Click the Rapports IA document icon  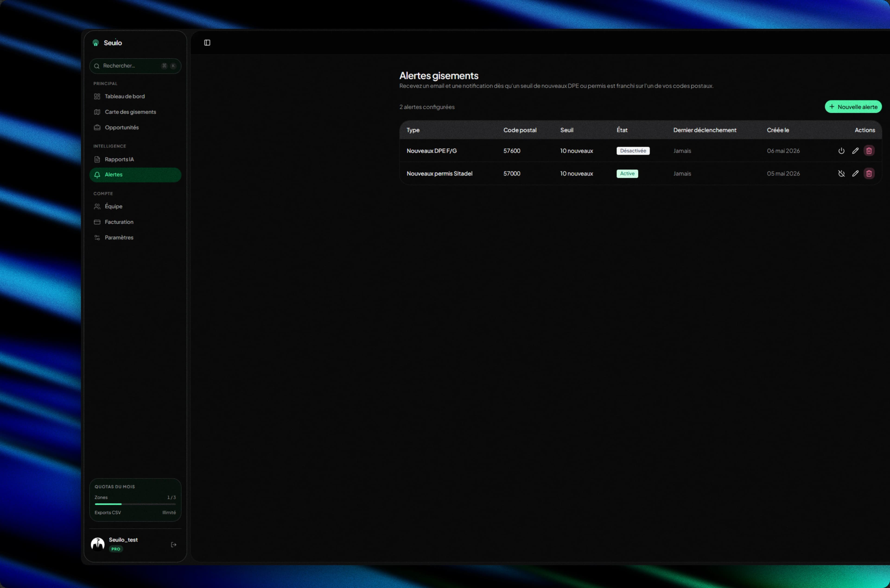pyautogui.click(x=97, y=159)
